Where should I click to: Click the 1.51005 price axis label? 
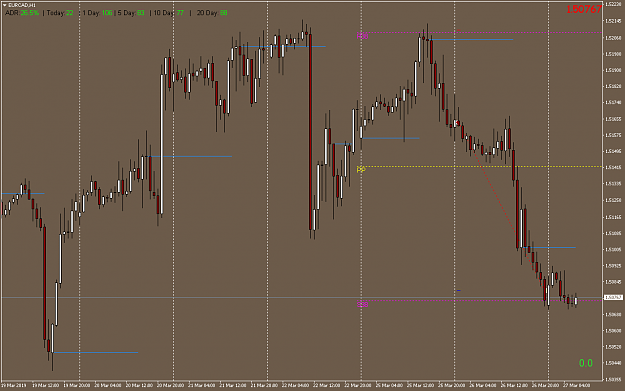pos(613,250)
